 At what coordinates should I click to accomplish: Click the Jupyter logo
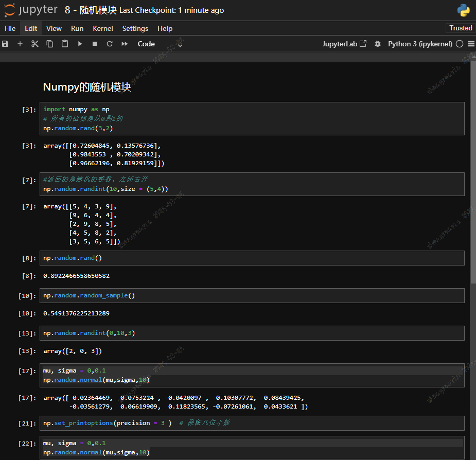coord(30,10)
